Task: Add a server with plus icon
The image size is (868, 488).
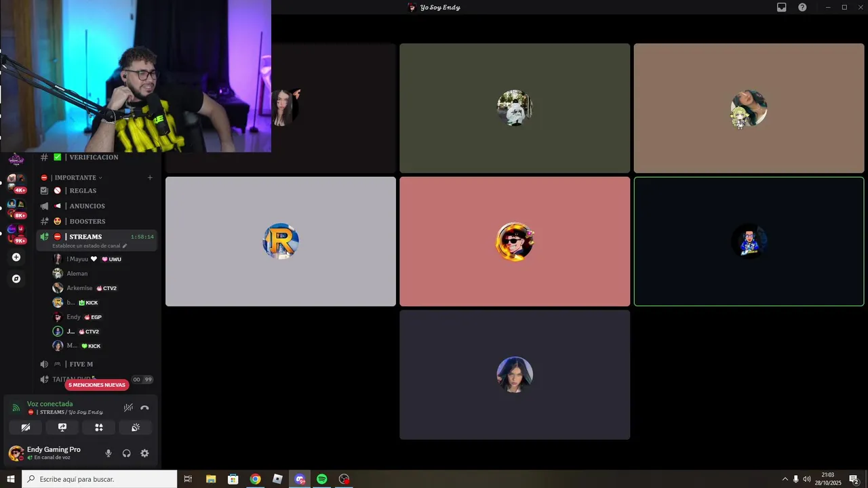Action: [16, 257]
